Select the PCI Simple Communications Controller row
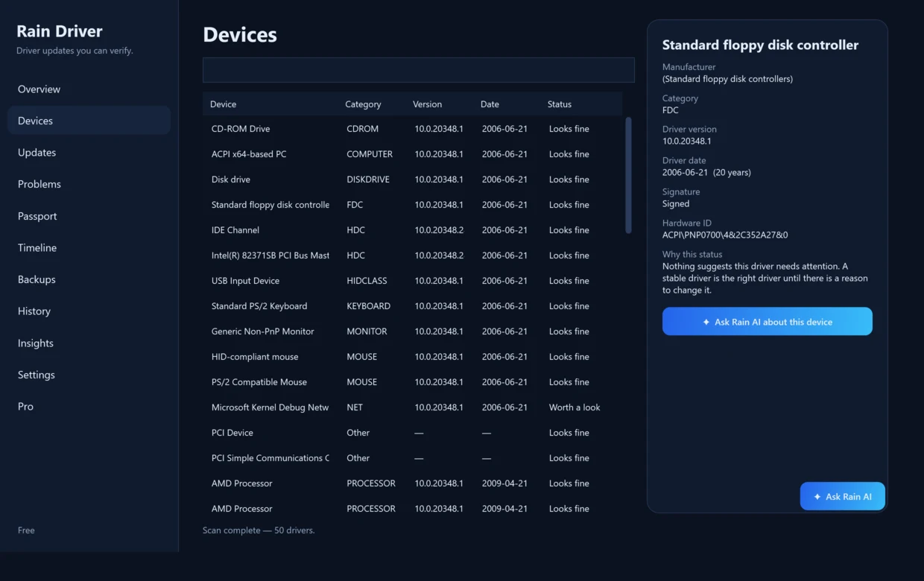This screenshot has width=924, height=581. pyautogui.click(x=412, y=458)
